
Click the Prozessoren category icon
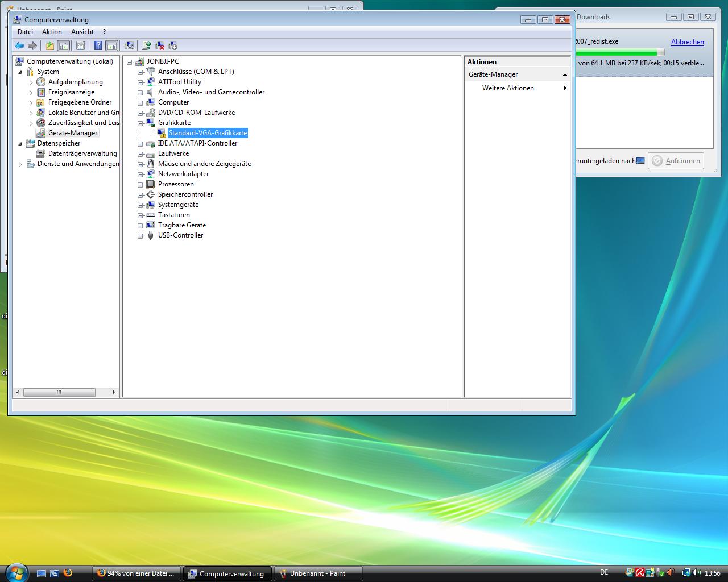tap(151, 184)
